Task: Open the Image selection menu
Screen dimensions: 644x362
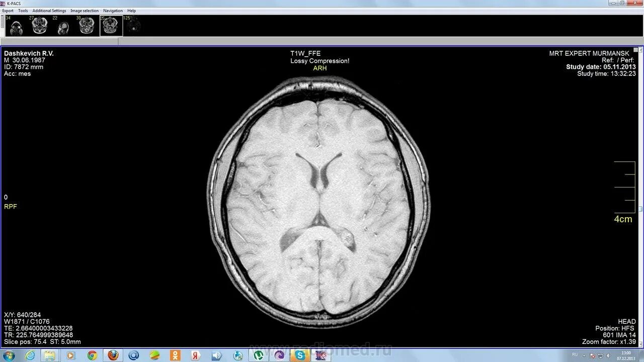Action: tap(85, 11)
